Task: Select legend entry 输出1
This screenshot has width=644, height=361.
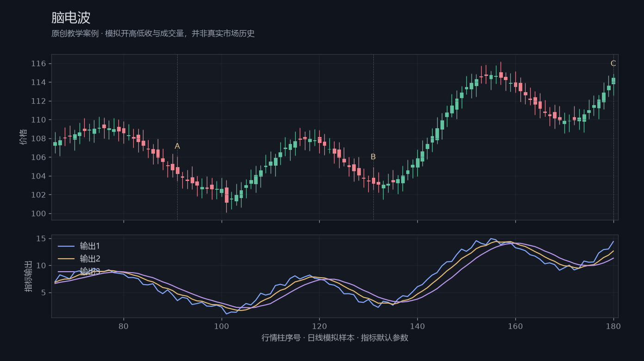Action: coord(90,246)
